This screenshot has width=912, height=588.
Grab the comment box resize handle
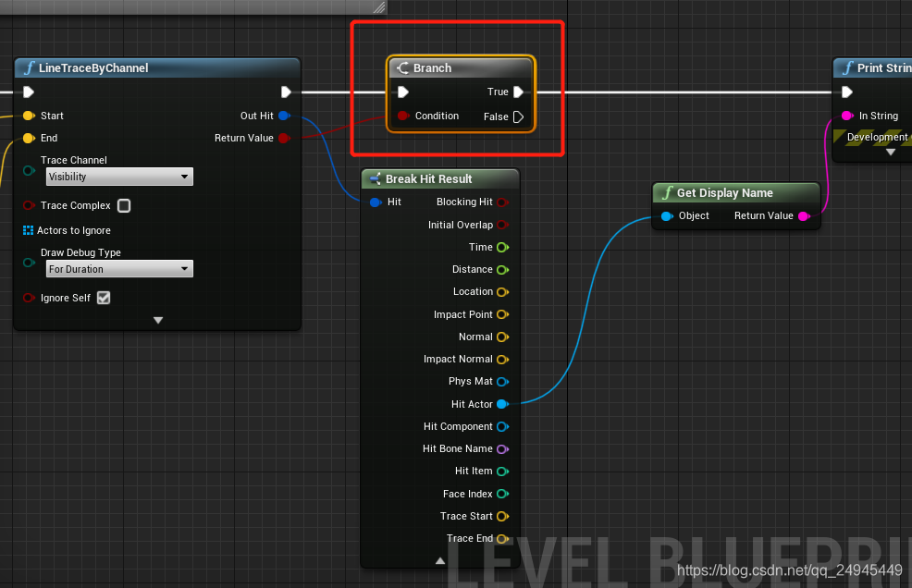(379, 7)
